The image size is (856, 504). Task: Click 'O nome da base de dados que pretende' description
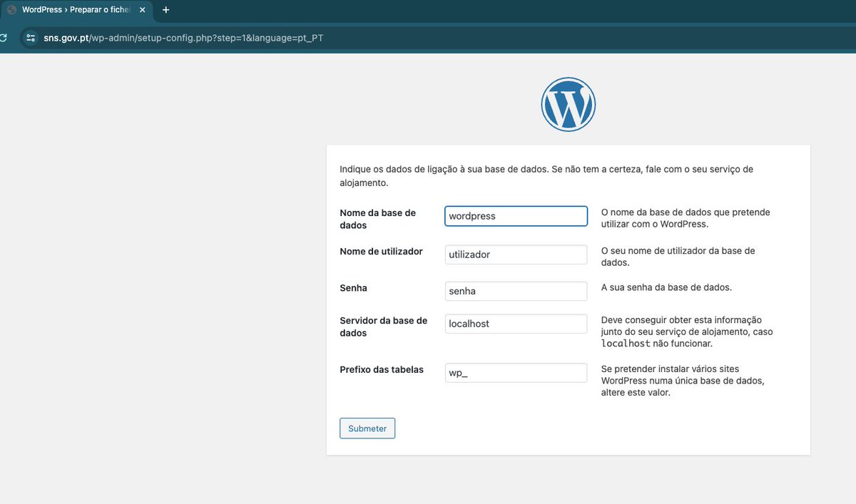coord(686,218)
